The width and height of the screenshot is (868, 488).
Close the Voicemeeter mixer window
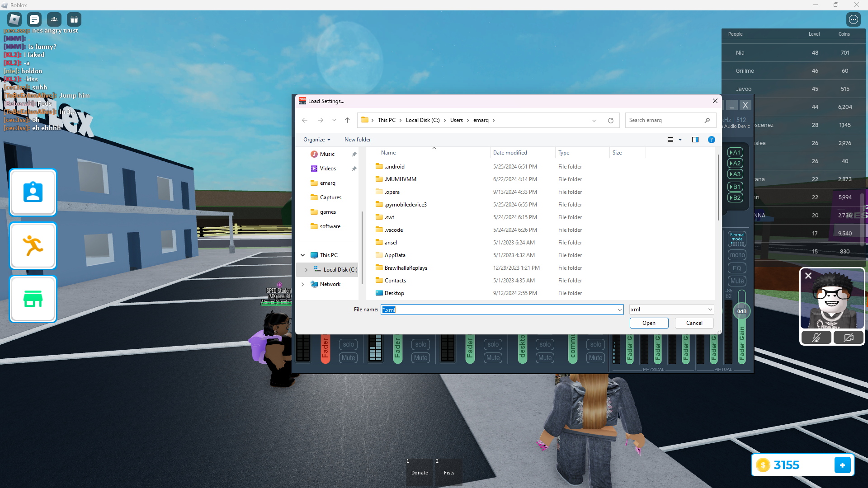pyautogui.click(x=745, y=105)
